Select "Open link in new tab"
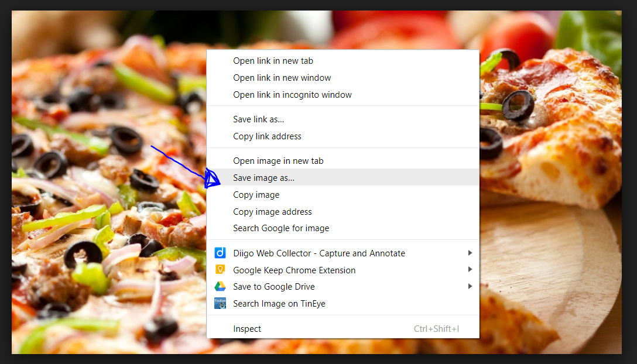The height and width of the screenshot is (364, 637). point(343,61)
